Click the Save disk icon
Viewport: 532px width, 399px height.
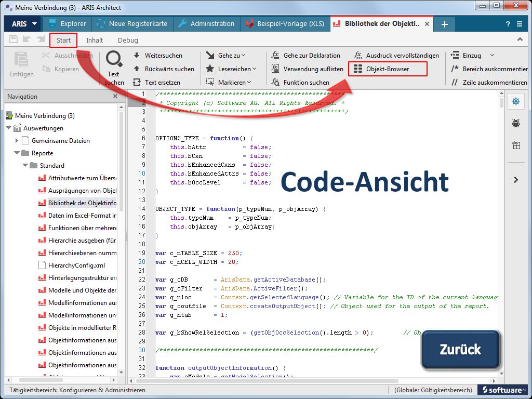tap(13, 39)
